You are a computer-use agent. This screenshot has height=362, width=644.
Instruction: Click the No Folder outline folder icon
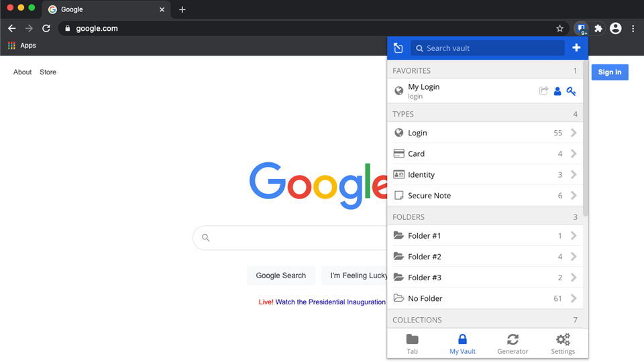pos(398,298)
